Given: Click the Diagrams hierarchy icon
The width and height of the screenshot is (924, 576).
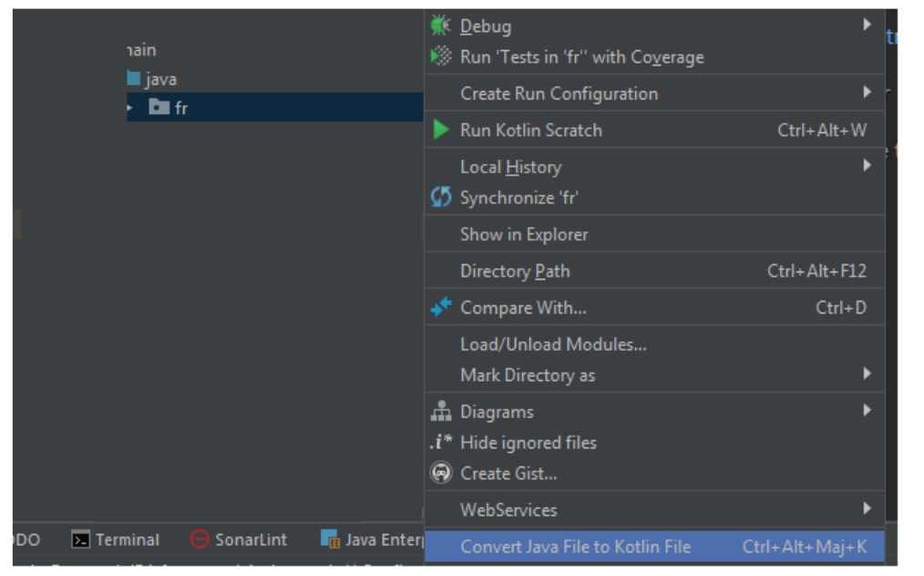Looking at the screenshot, I should [441, 412].
